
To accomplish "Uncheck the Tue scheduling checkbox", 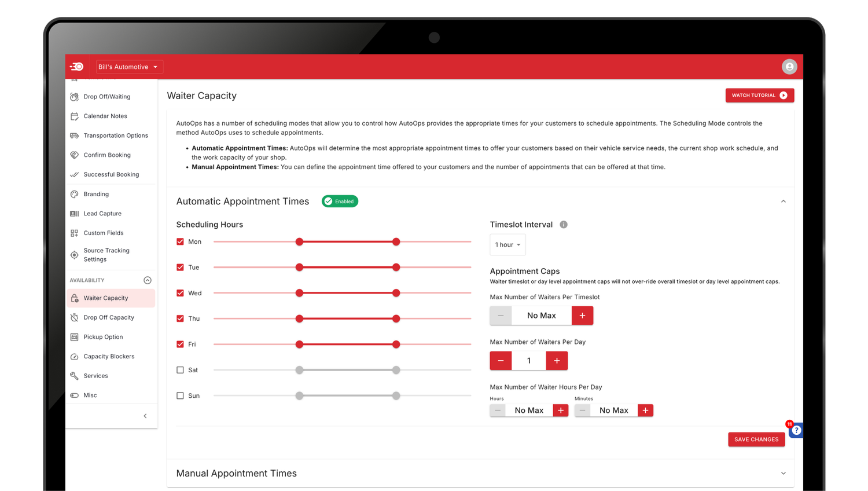I will [x=180, y=268].
